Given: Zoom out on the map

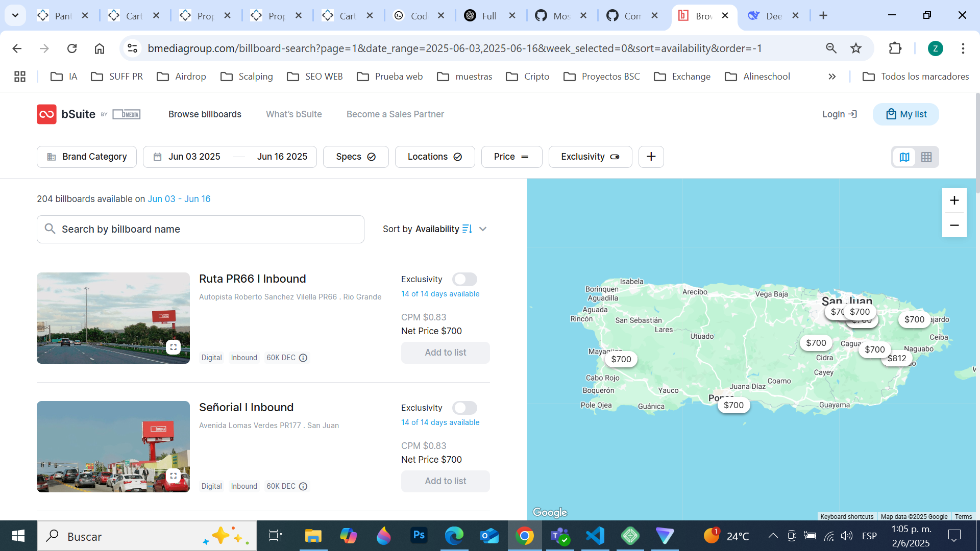Looking at the screenshot, I should click(x=954, y=225).
